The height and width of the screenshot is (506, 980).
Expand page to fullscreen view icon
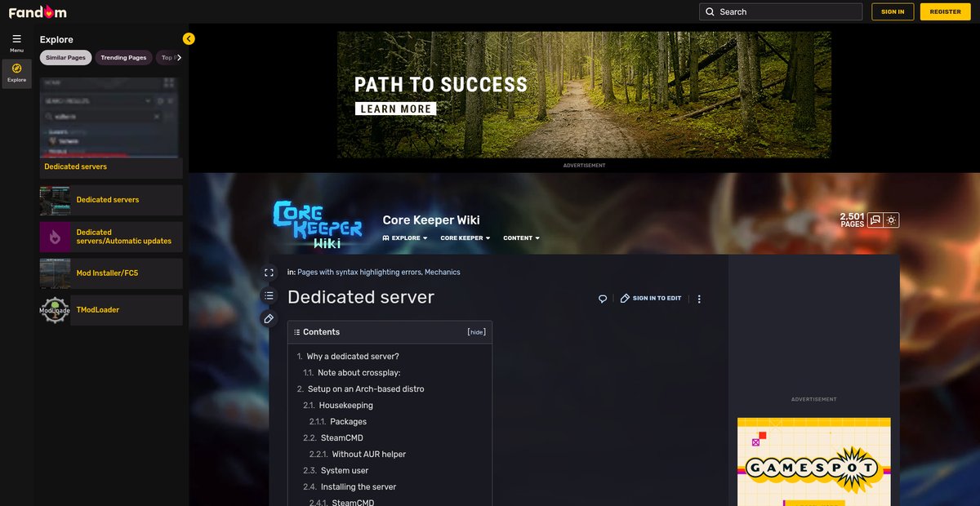click(269, 273)
